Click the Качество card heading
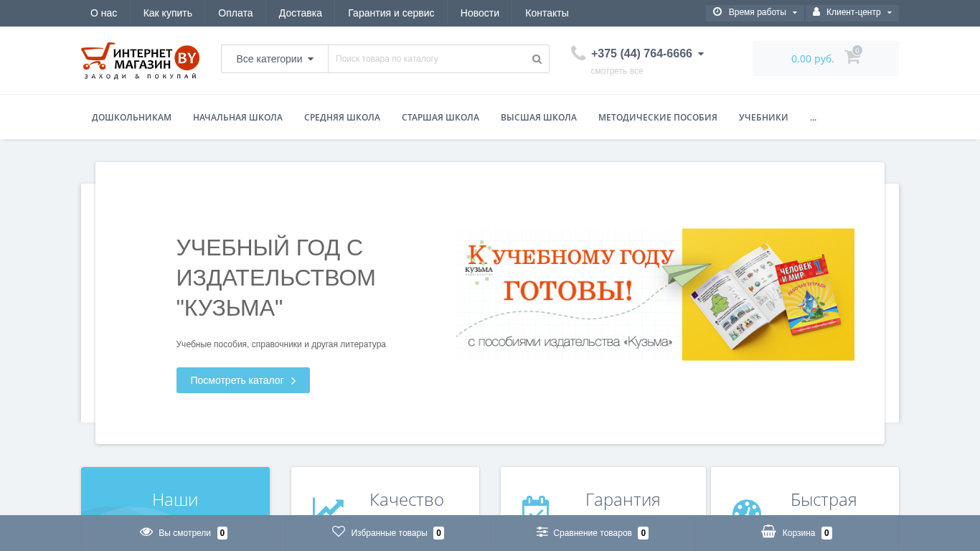980x551 pixels. coord(407,499)
